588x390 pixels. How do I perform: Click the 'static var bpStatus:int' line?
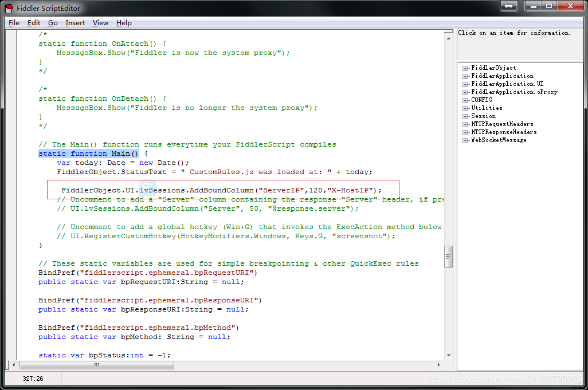coord(104,355)
